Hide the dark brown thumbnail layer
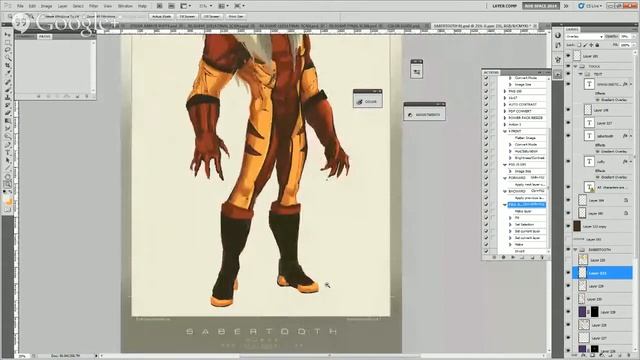This screenshot has height=360, width=640. (x=568, y=226)
